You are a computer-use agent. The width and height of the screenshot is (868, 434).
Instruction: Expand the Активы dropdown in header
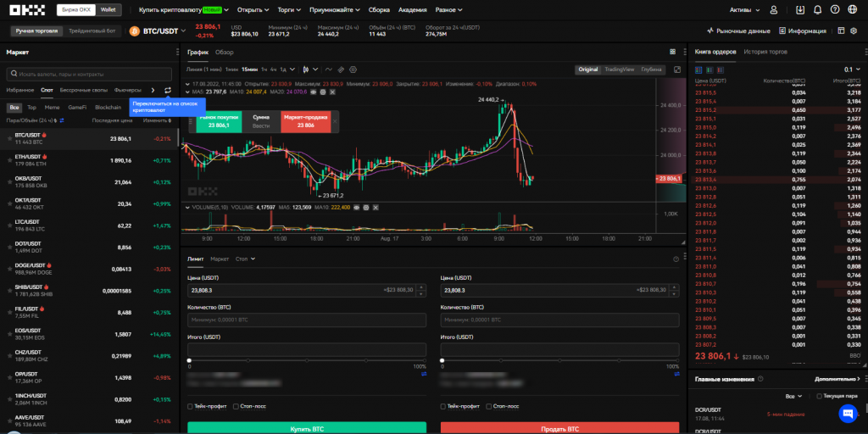click(744, 10)
